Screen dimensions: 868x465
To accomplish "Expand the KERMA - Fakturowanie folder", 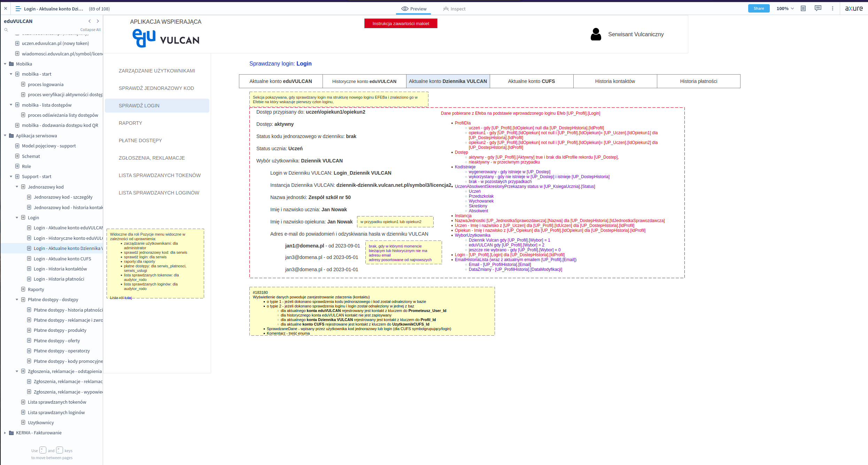I will (5, 433).
